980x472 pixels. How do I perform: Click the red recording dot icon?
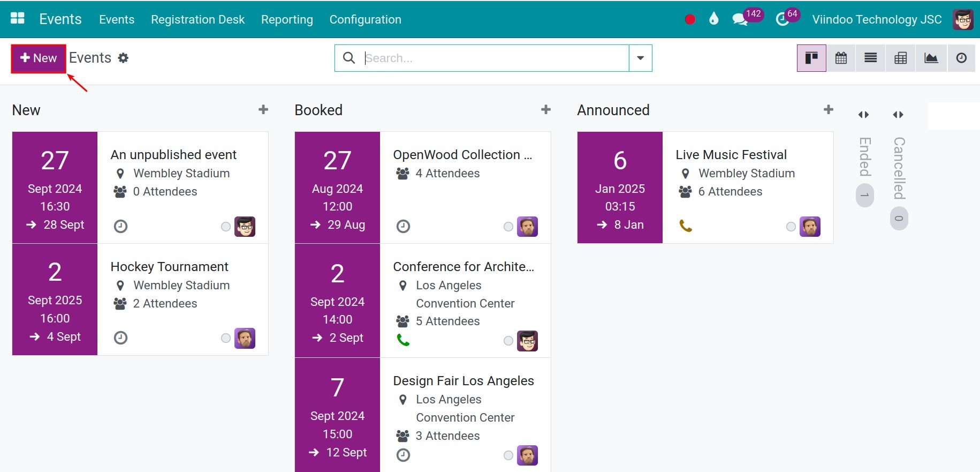click(690, 19)
